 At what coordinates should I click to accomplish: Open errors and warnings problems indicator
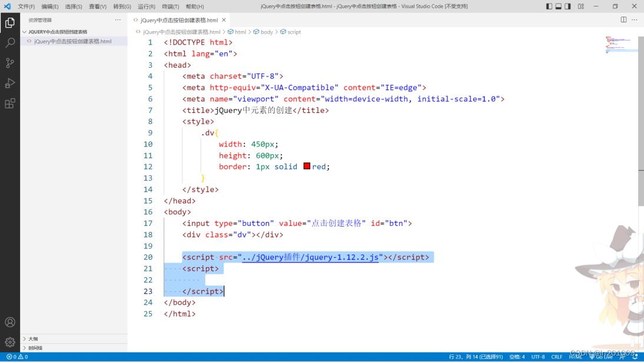[17, 357]
